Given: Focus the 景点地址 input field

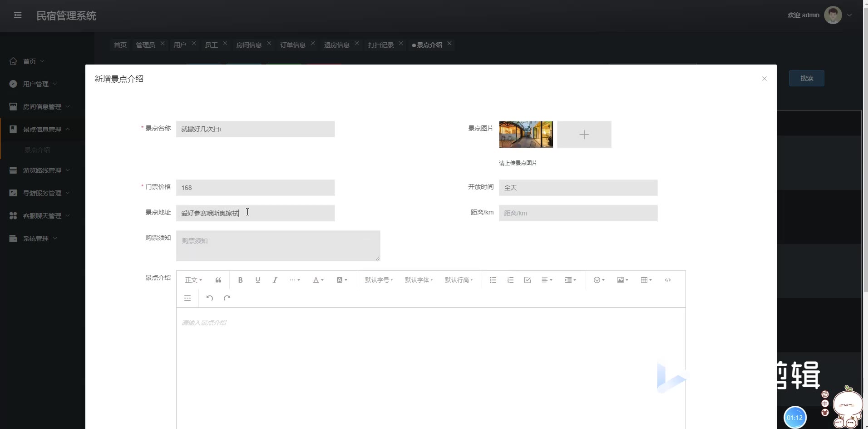Looking at the screenshot, I should (256, 213).
